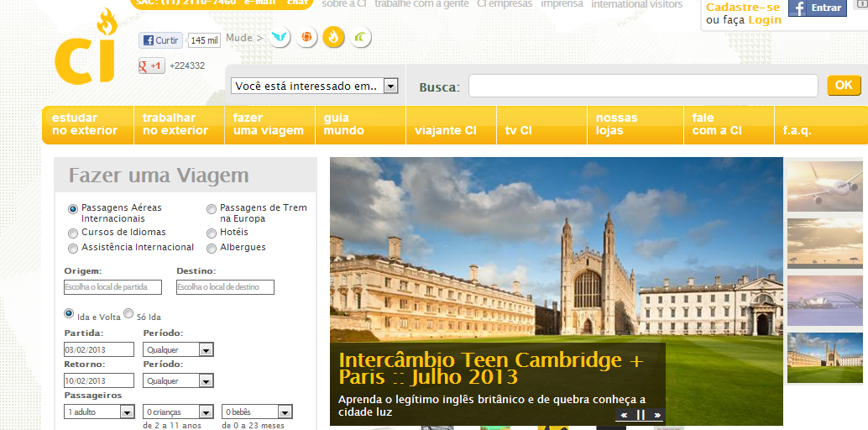This screenshot has height=430, width=868.
Task: Select Assistência Internacional radio
Action: 72,249
